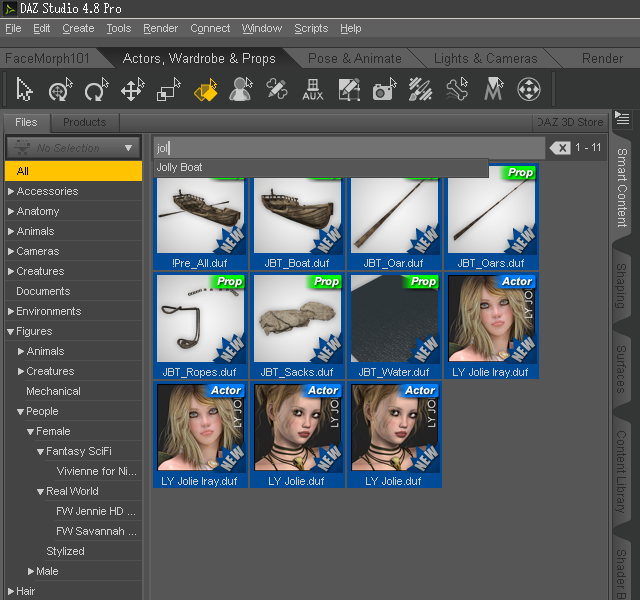Expand the Male subcategory
This screenshot has width=640, height=600.
tap(31, 571)
